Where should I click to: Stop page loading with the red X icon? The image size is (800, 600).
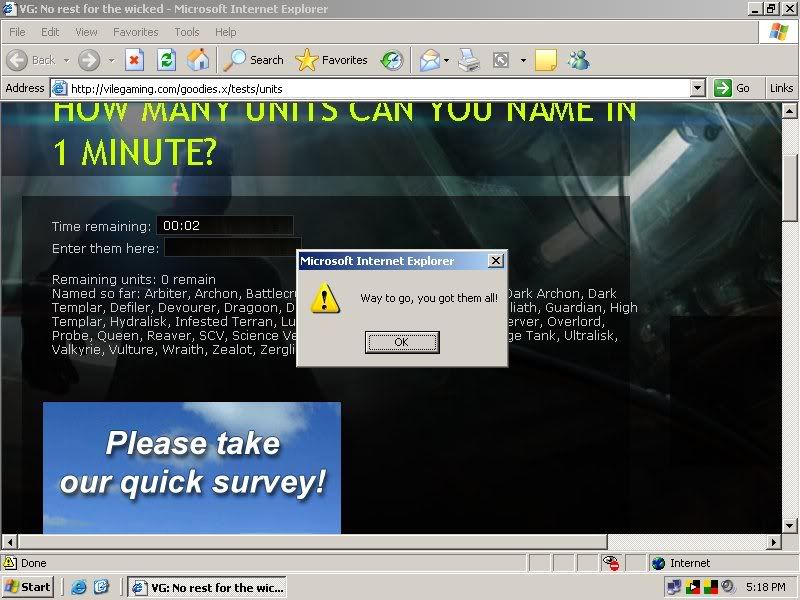coord(134,60)
